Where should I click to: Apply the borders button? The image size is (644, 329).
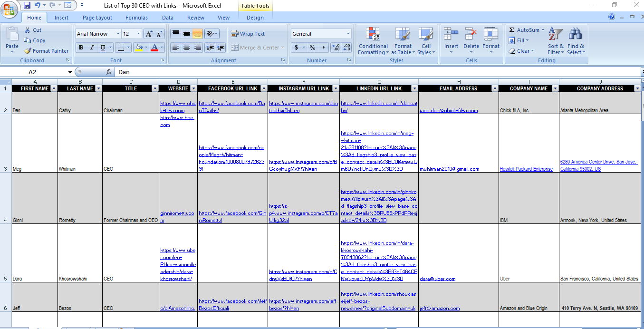[x=121, y=48]
